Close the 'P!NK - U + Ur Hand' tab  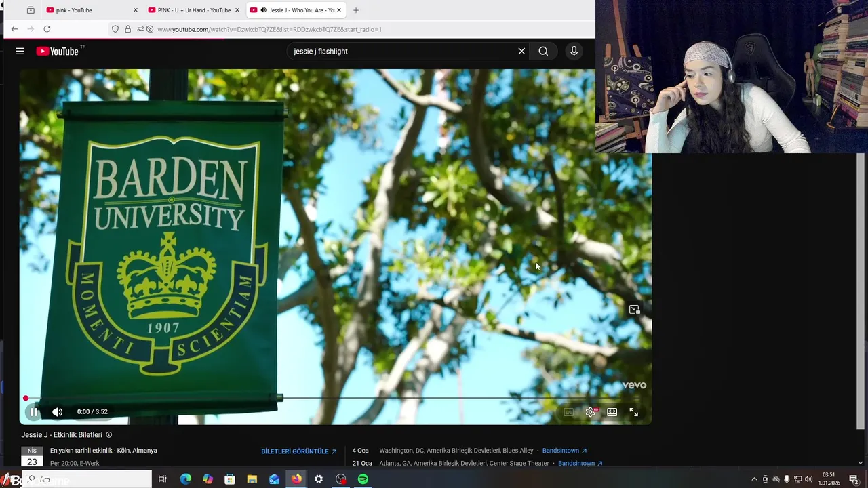[x=237, y=10]
